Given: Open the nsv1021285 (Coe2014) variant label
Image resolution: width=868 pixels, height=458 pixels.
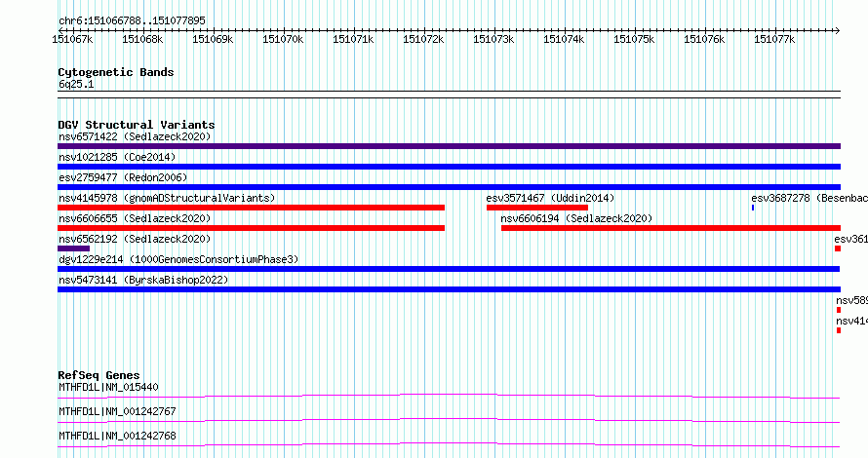Looking at the screenshot, I should (x=117, y=157).
